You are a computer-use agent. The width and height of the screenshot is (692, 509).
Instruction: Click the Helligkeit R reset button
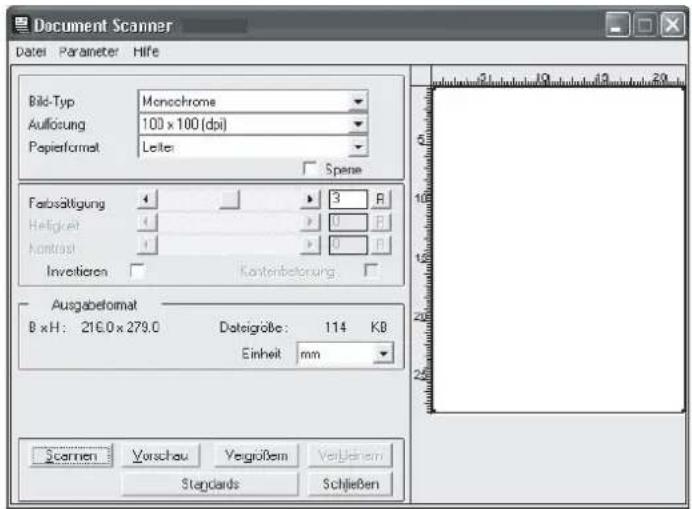[x=380, y=222]
